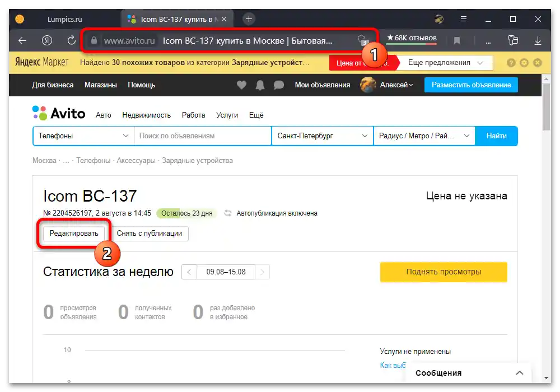Click the Разместить объявление button
The height and width of the screenshot is (392, 560).
tap(471, 85)
